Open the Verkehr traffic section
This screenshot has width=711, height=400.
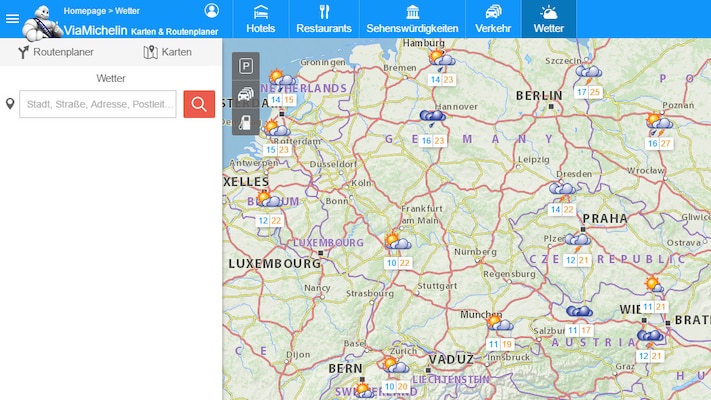493,19
